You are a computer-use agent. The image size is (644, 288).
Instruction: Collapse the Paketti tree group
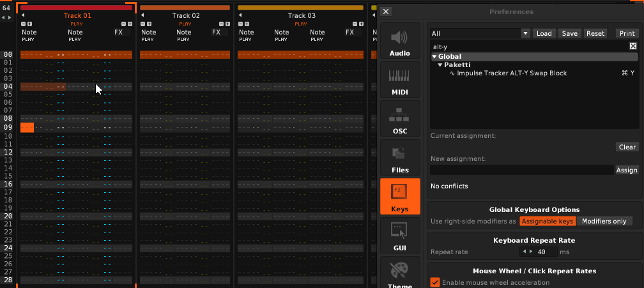pyautogui.click(x=440, y=65)
